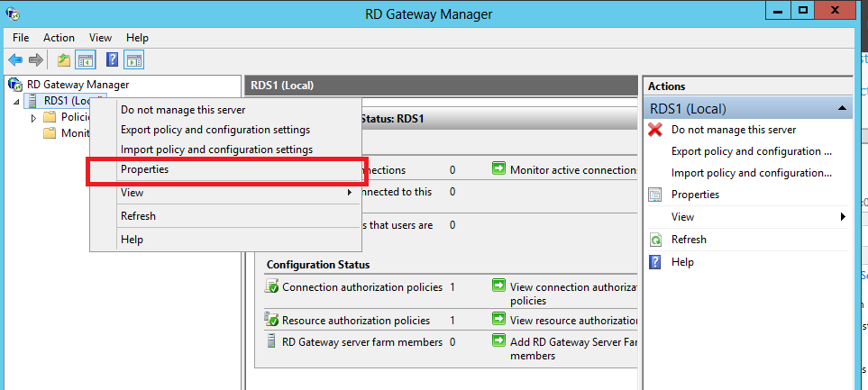Viewport: 868px width, 390px height.
Task: Open the Help menu in menu bar
Action: point(137,38)
